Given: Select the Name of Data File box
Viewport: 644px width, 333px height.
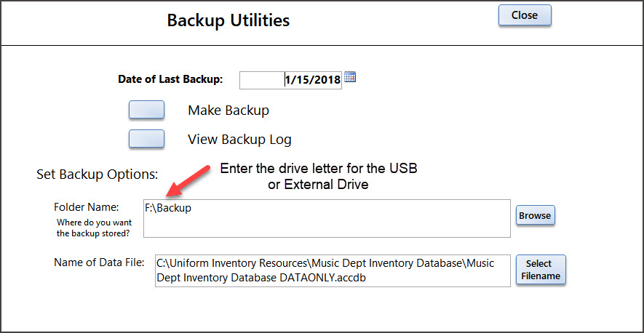Looking at the screenshot, I should 332,270.
